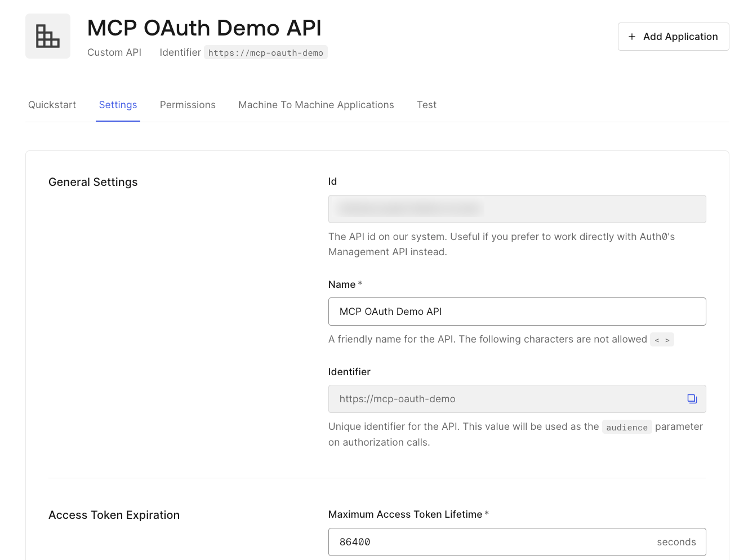Click the Access Token Expiration heading
748x560 pixels.
pos(114,515)
